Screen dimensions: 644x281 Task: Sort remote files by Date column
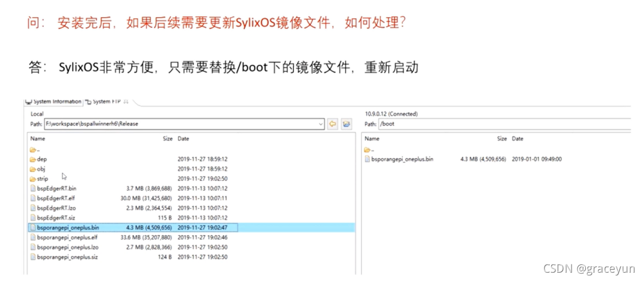(x=517, y=139)
